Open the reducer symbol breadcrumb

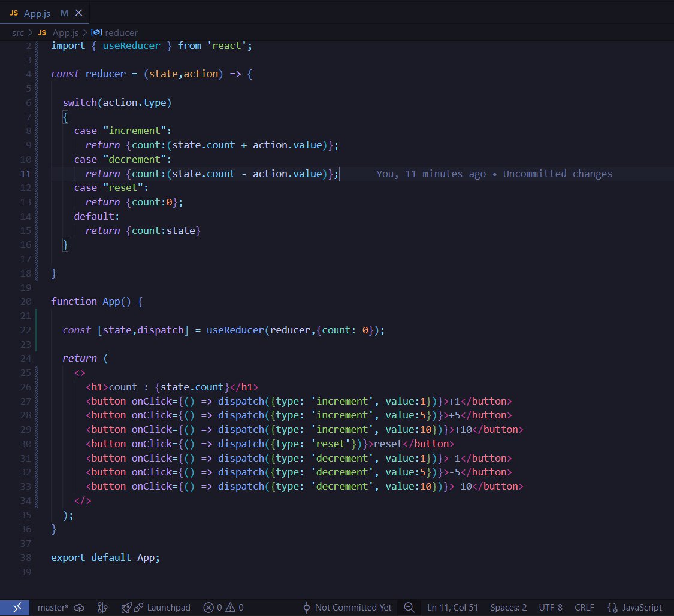coord(121,33)
